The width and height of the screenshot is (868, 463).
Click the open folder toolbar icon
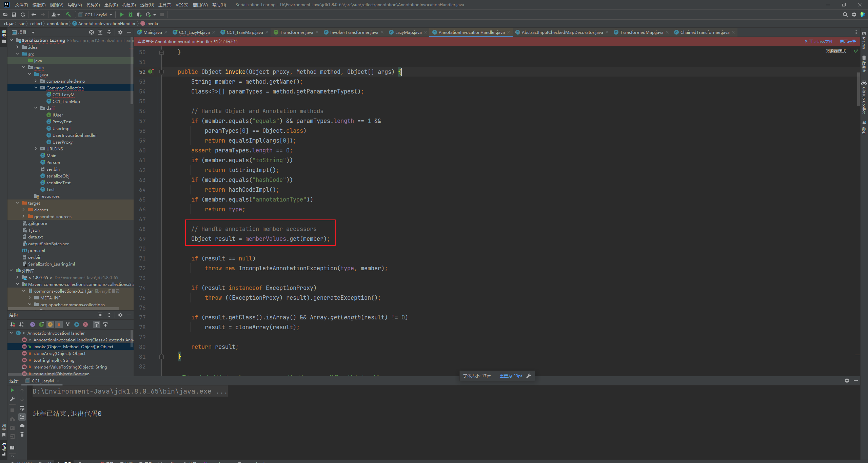pyautogui.click(x=5, y=15)
